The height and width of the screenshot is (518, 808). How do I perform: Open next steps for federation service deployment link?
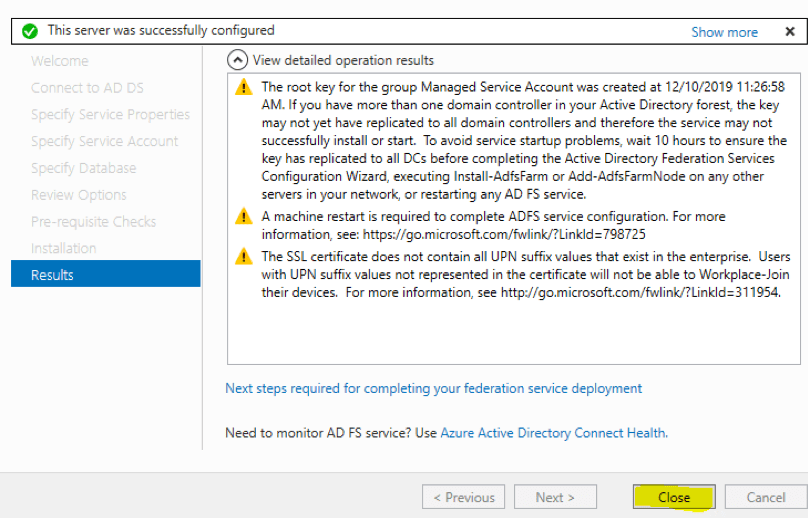pos(434,388)
